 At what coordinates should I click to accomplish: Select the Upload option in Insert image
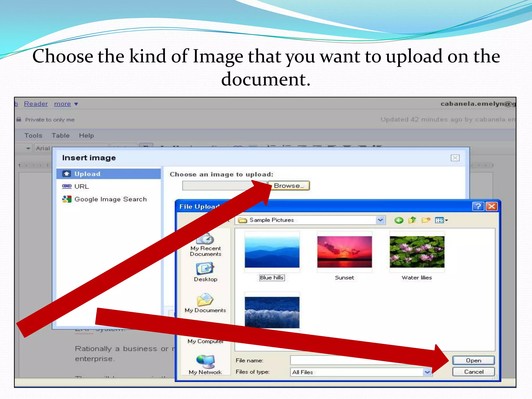[109, 174]
